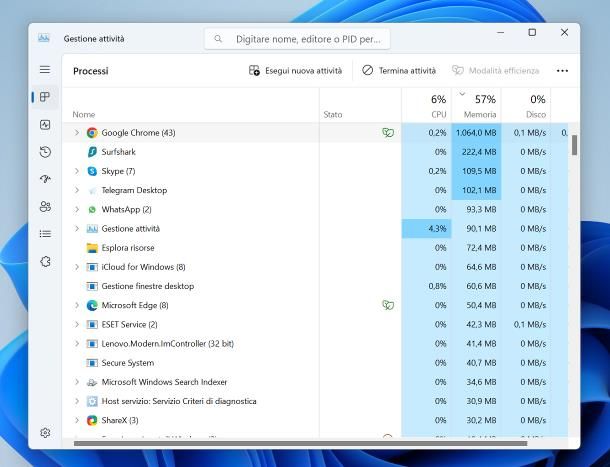Expand the ShareX (3) process group
Screen dimensions: 610x467
click(77, 420)
